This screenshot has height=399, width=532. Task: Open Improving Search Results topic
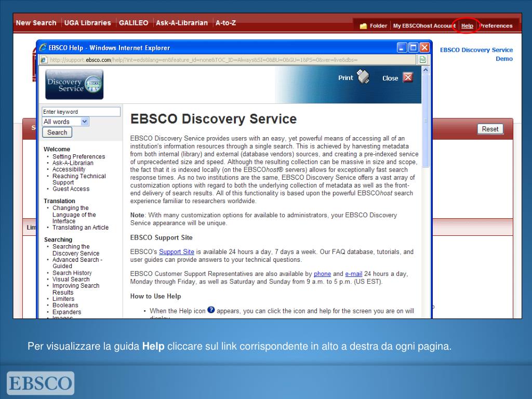(76, 289)
